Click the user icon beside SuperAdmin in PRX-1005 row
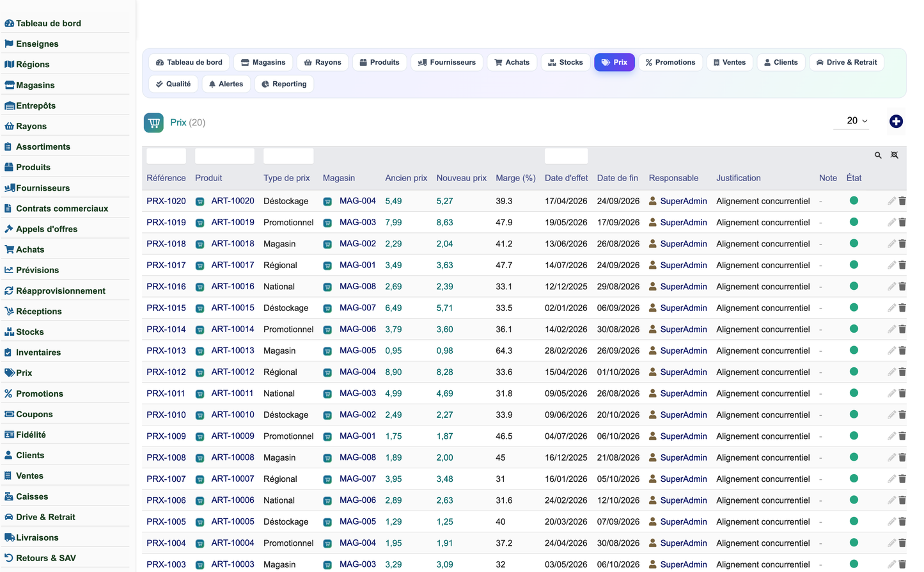 point(653,522)
